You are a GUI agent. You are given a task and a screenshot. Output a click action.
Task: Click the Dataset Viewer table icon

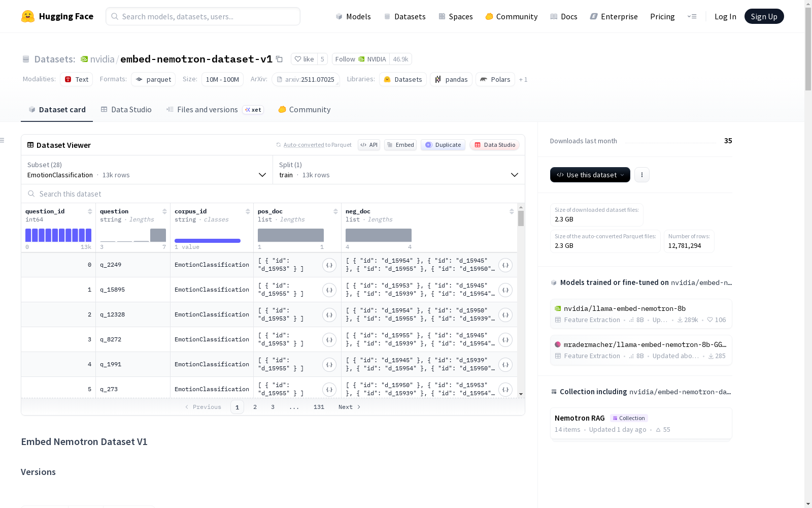[30, 145]
